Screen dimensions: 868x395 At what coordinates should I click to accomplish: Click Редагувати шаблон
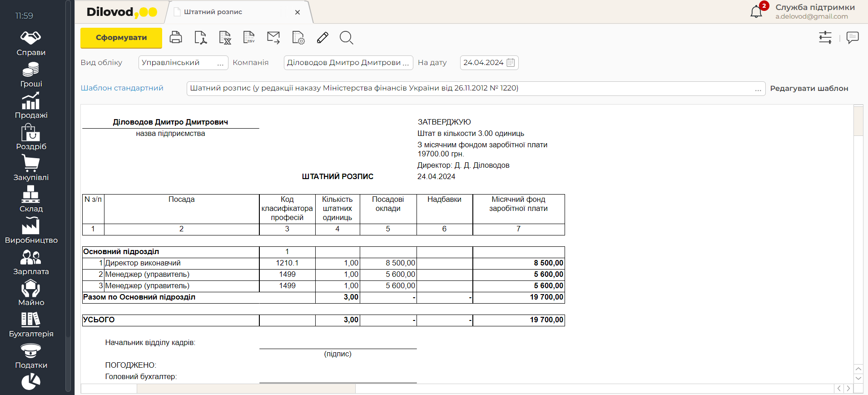pyautogui.click(x=809, y=89)
